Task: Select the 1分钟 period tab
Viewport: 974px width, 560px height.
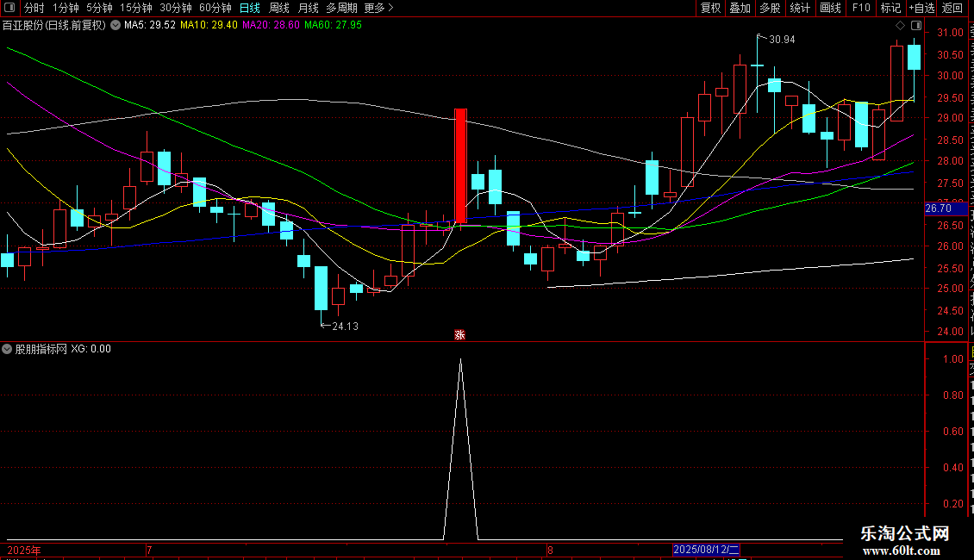Action: pyautogui.click(x=66, y=8)
